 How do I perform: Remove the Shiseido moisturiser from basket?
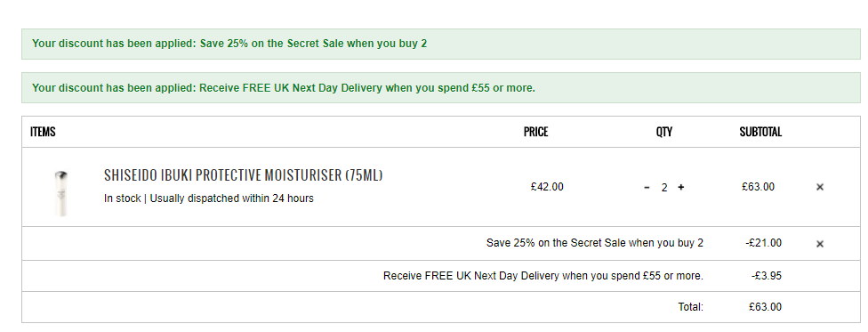pyautogui.click(x=820, y=187)
